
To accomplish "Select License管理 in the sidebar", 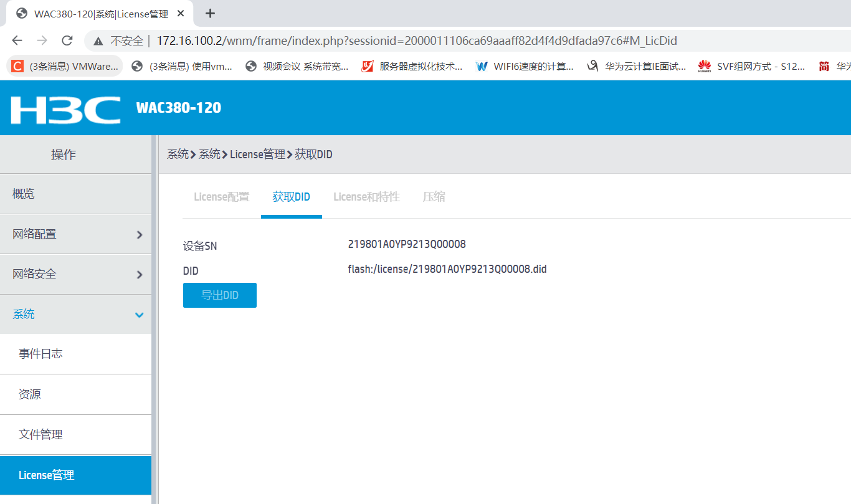I will tap(75, 475).
